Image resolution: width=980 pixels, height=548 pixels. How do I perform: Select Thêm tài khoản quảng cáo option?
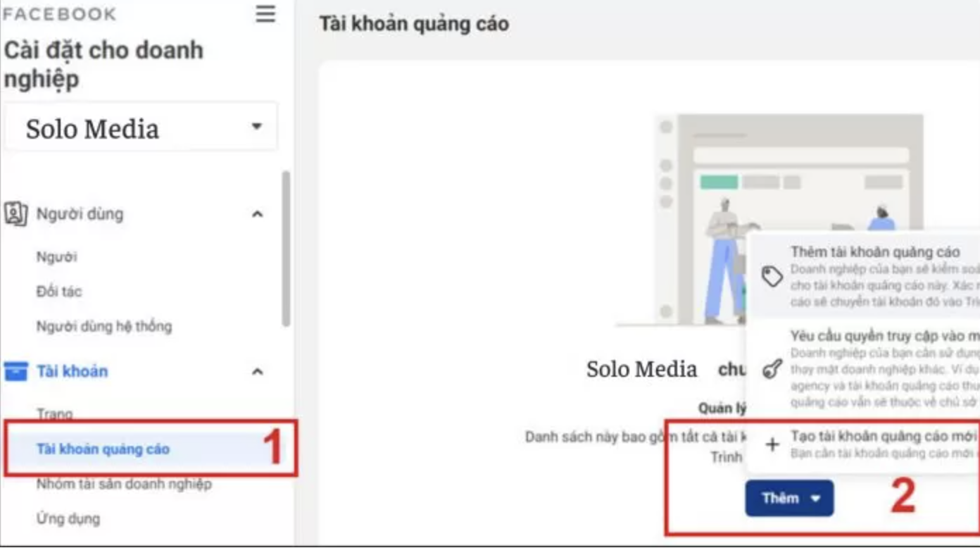click(x=874, y=252)
